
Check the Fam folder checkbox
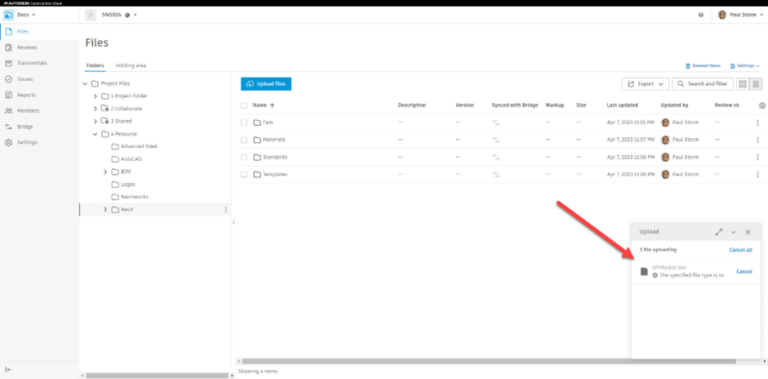click(244, 122)
